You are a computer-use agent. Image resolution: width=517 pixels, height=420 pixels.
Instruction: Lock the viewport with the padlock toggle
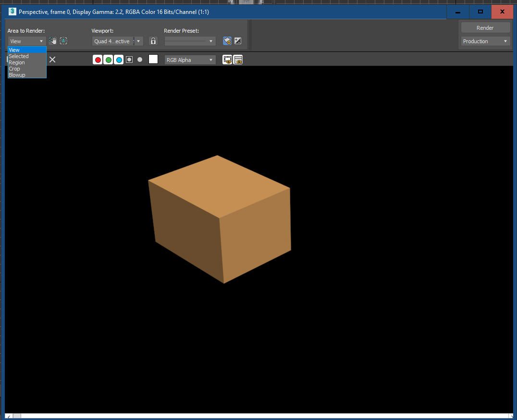click(153, 41)
